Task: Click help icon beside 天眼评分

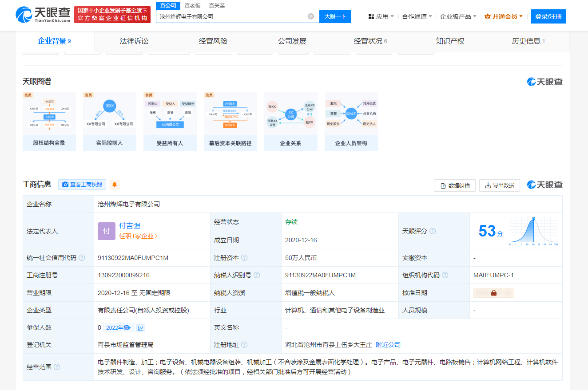Action: tap(433, 231)
